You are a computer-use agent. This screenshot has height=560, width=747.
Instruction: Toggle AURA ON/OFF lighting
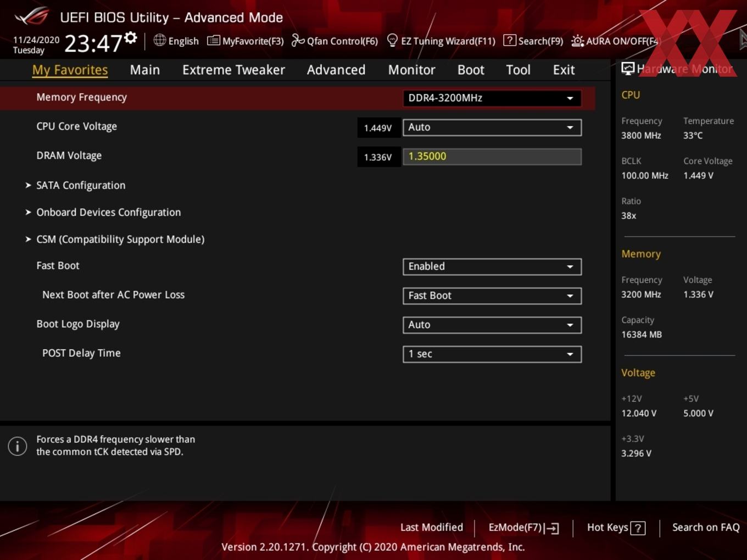pyautogui.click(x=615, y=41)
